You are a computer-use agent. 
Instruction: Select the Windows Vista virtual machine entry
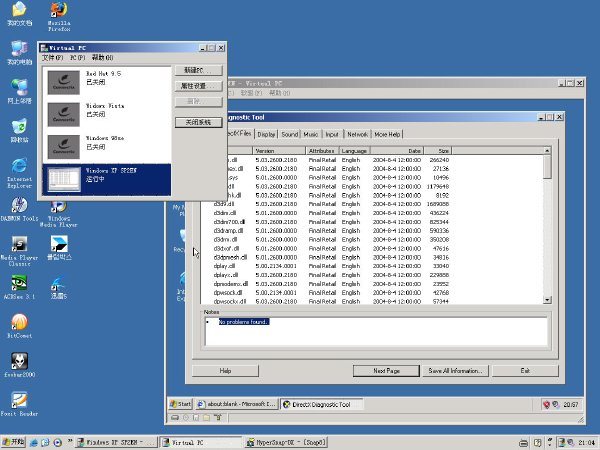[107, 114]
